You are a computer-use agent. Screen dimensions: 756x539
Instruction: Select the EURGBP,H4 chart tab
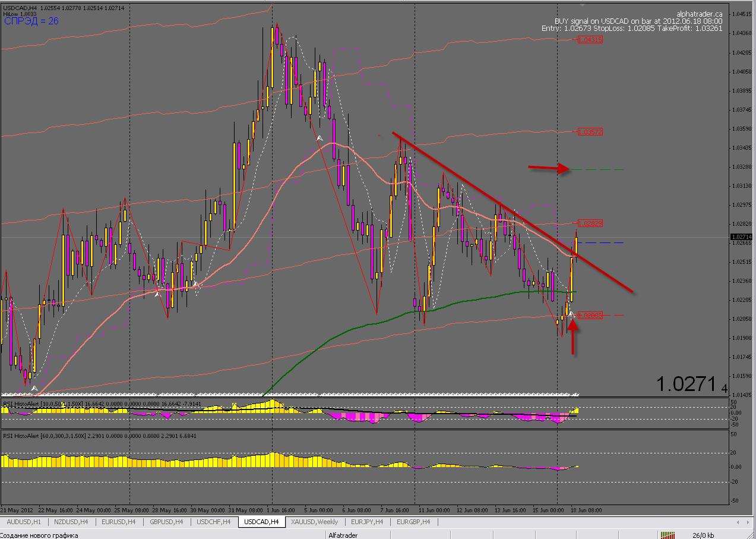point(414,522)
